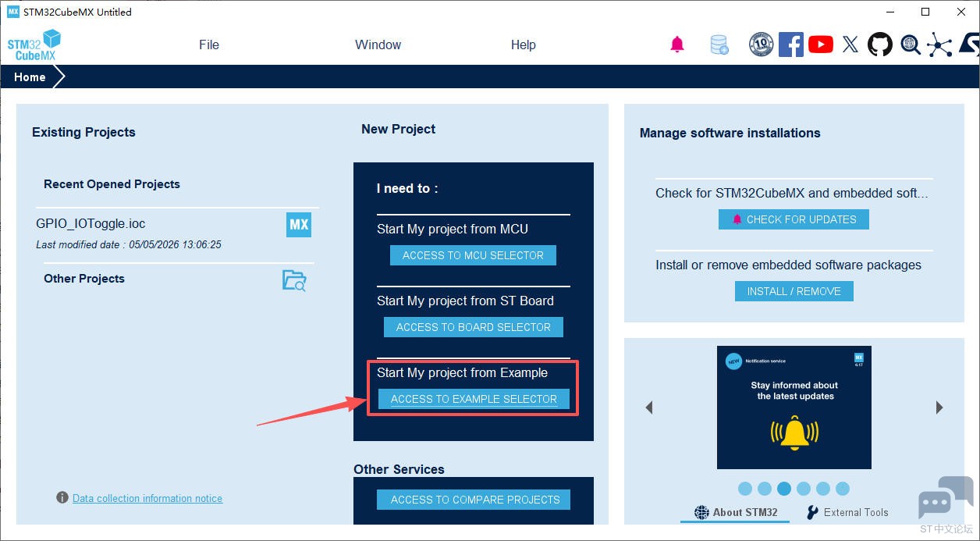
Task: Click ACCESS TO EXAMPLE SELECTOR button
Action: click(474, 399)
